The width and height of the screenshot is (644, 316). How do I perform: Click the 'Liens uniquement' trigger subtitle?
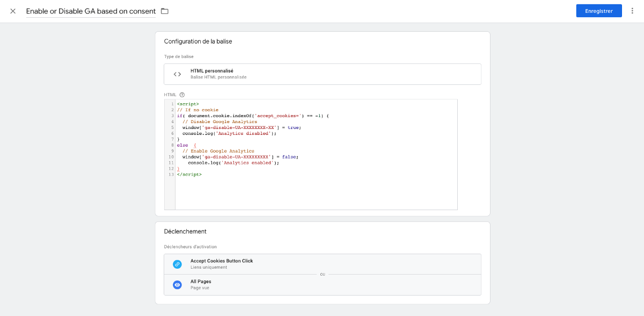[x=209, y=267]
